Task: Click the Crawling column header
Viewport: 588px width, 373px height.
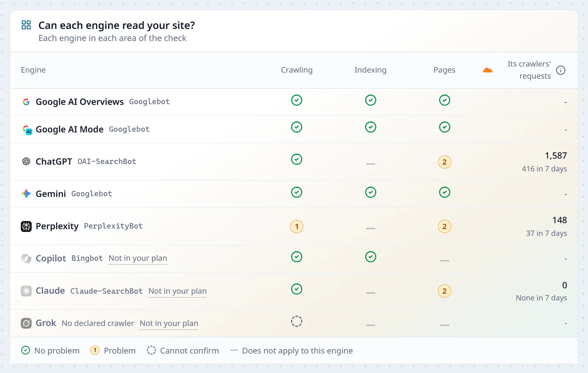Action: (297, 70)
